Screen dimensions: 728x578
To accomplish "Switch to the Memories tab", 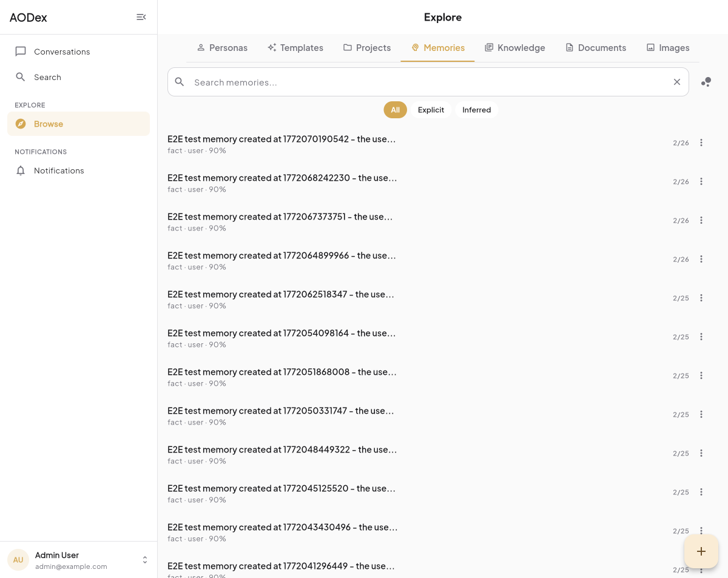I will click(438, 47).
